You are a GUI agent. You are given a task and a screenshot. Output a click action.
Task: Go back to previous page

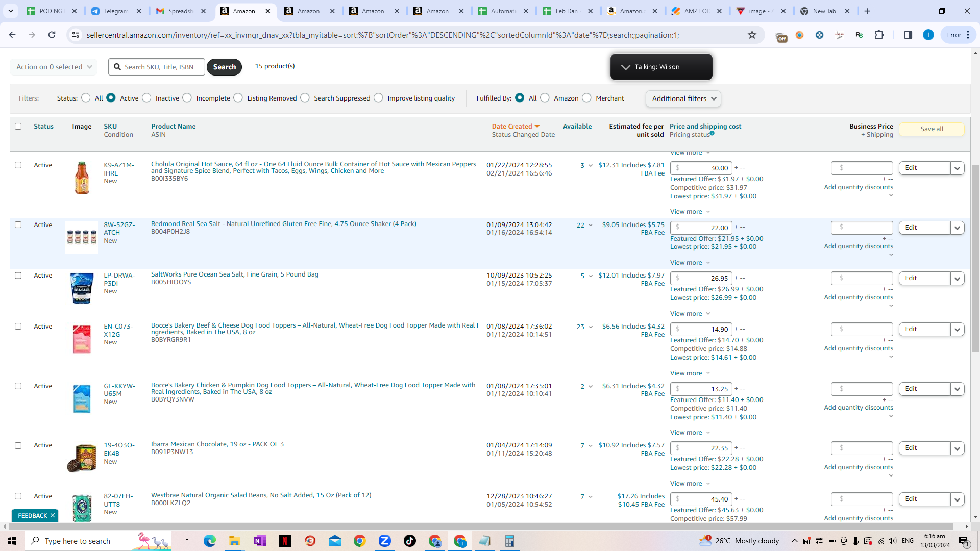coord(12,35)
